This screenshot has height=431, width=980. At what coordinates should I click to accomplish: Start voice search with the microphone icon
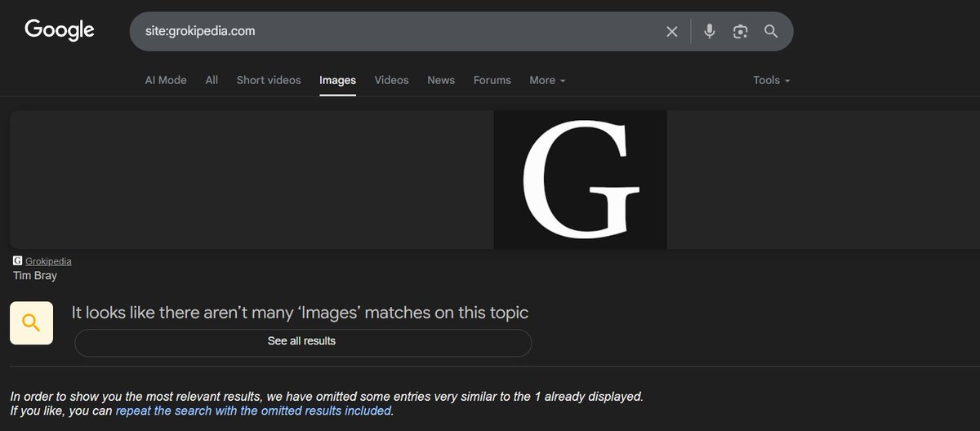coord(710,31)
